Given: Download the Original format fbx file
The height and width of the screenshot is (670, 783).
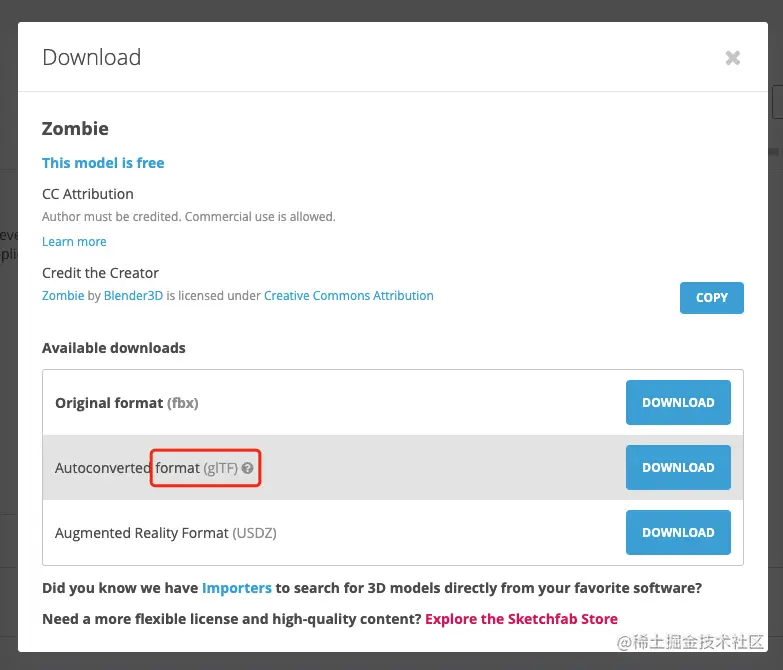Looking at the screenshot, I should pos(678,402).
